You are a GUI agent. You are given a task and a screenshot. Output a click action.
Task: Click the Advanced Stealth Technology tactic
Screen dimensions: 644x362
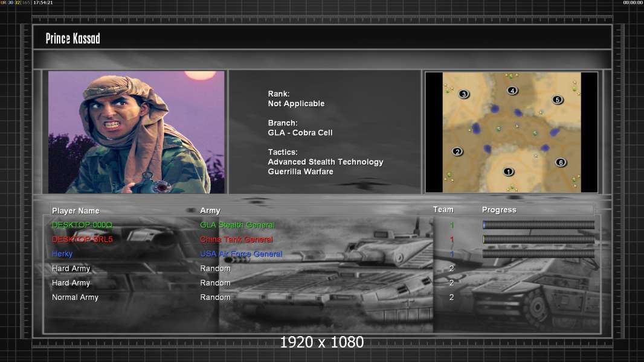[326, 162]
